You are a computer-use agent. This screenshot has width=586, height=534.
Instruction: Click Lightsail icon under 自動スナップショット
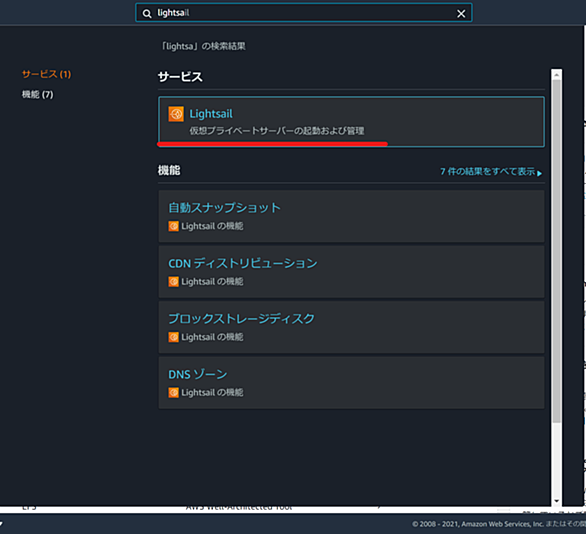pyautogui.click(x=173, y=226)
